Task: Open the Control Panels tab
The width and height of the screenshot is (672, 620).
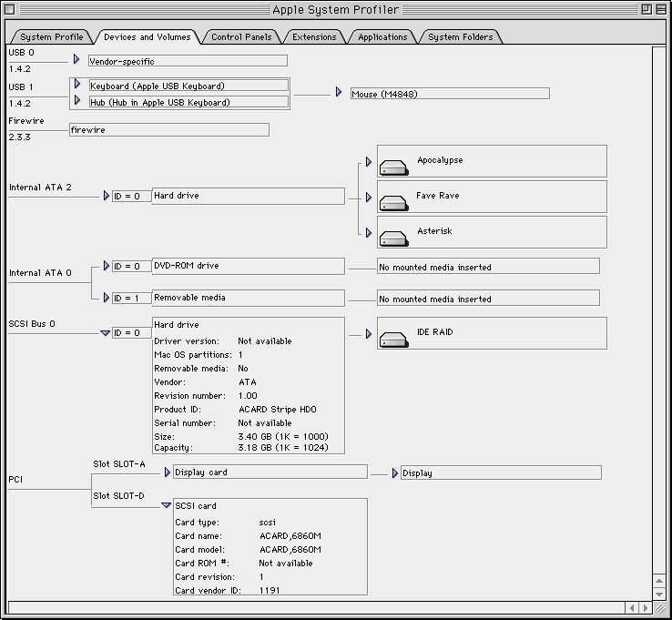Action: coord(239,37)
